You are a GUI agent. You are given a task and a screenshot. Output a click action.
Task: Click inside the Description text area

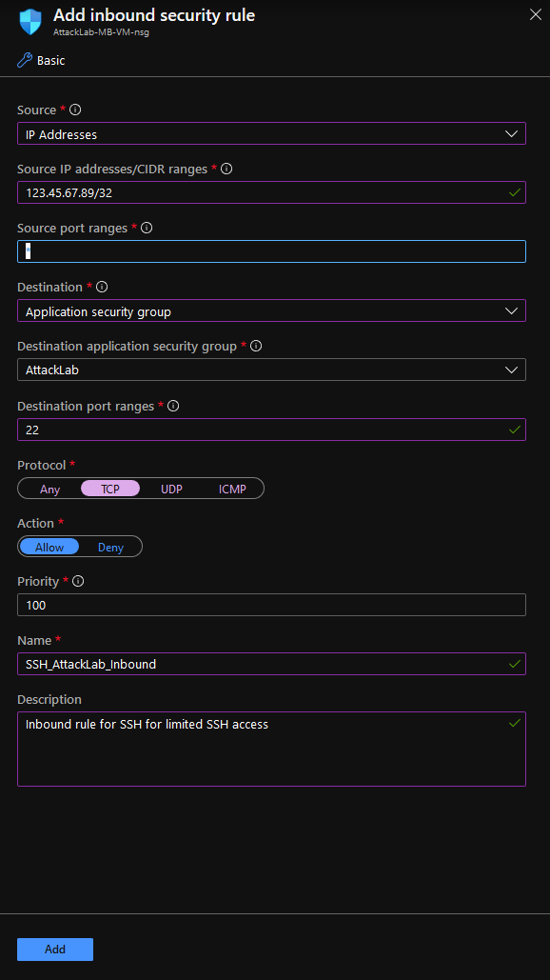coord(271,748)
